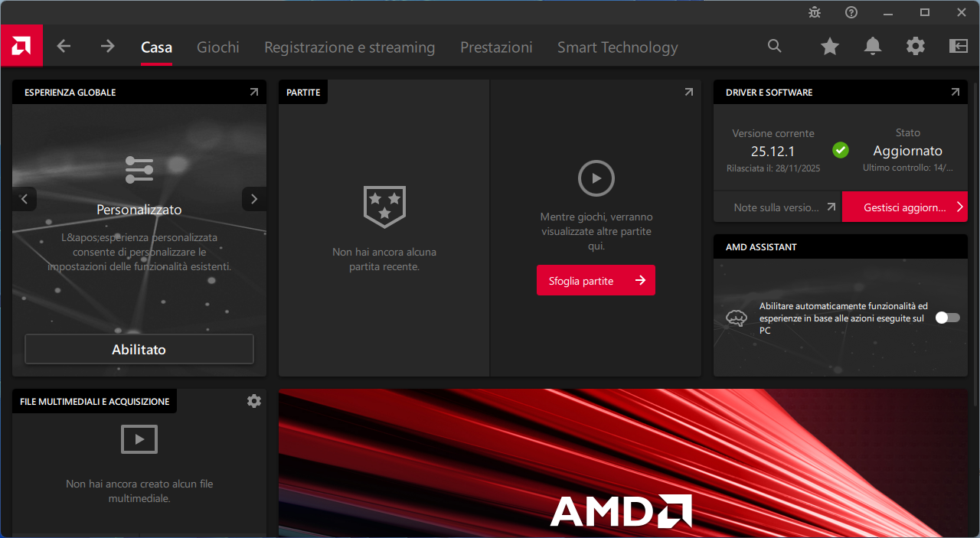Click the AMD logo home icon

[21, 46]
